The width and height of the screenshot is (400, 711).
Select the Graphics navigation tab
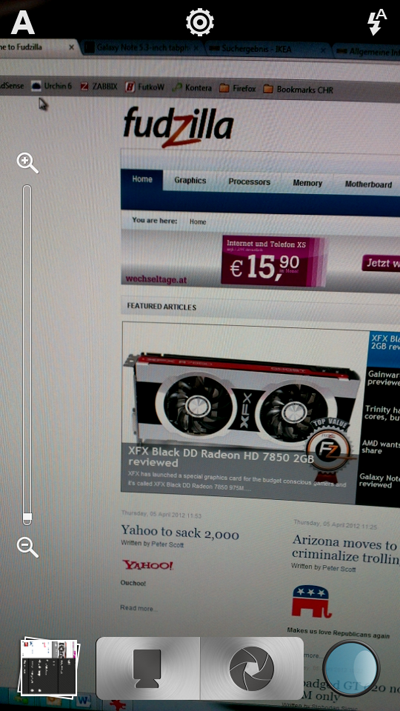(x=190, y=180)
